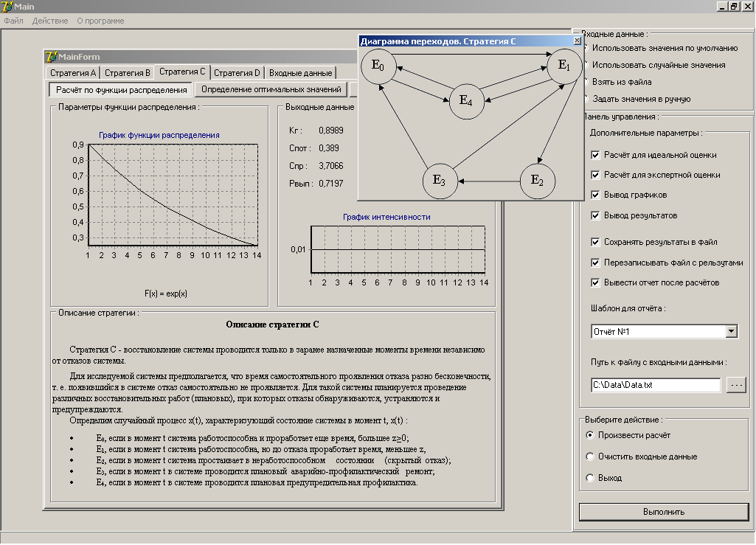Click the E3 state circle in diagram

(x=439, y=181)
